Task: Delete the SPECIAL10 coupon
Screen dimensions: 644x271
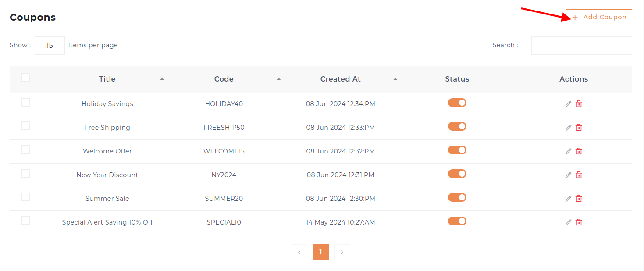Action: click(x=579, y=222)
